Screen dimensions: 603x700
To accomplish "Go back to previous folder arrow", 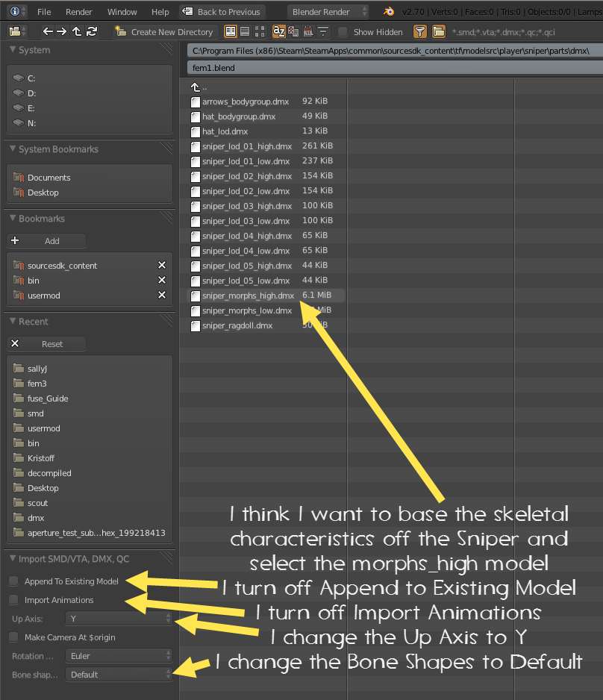I will point(47,31).
